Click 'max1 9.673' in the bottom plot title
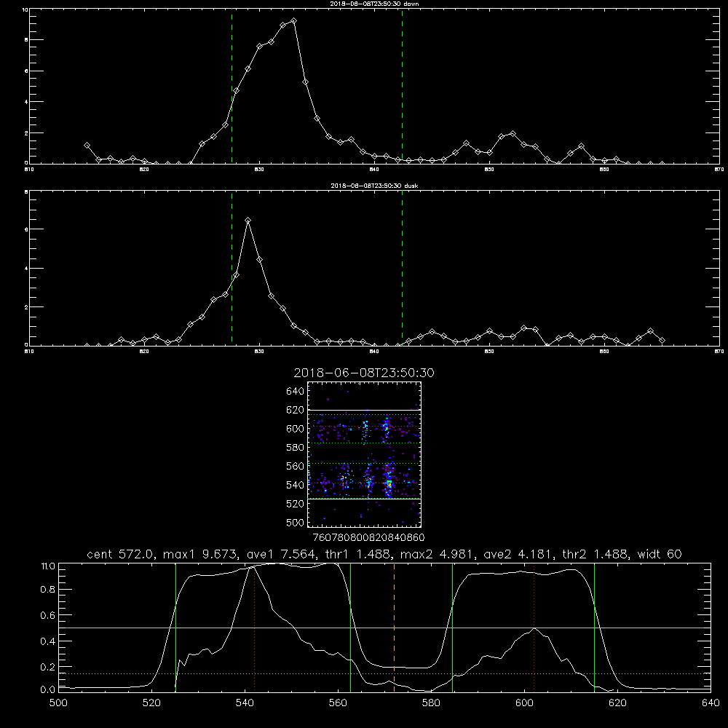 tap(201, 554)
